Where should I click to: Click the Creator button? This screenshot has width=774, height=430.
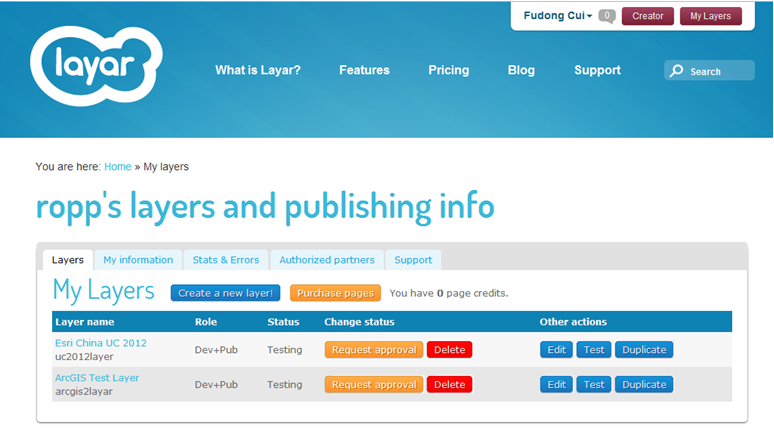click(648, 16)
